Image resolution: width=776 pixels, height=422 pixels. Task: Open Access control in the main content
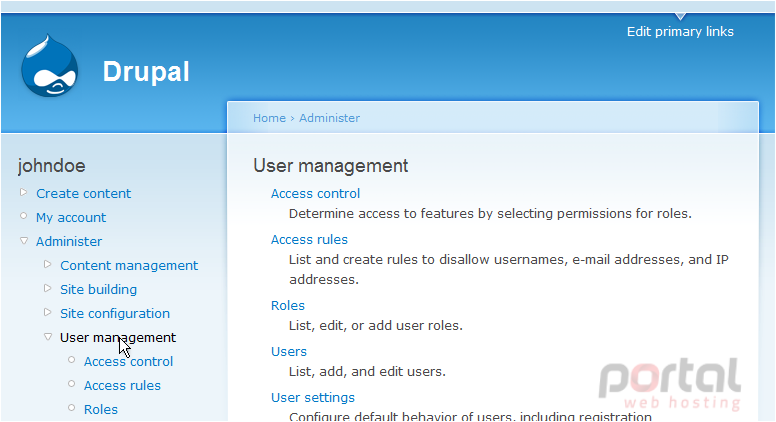[315, 193]
